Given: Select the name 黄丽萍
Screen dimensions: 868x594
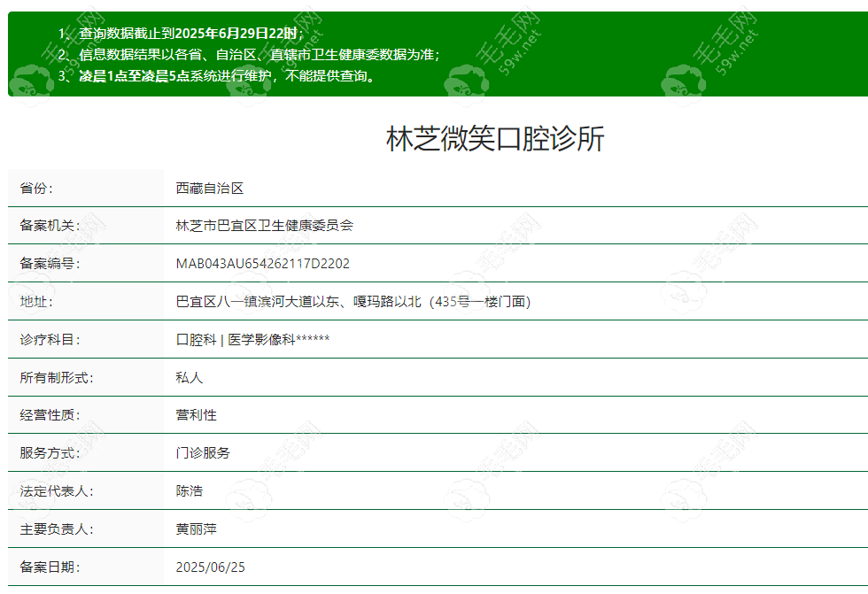Looking at the screenshot, I should [x=196, y=528].
